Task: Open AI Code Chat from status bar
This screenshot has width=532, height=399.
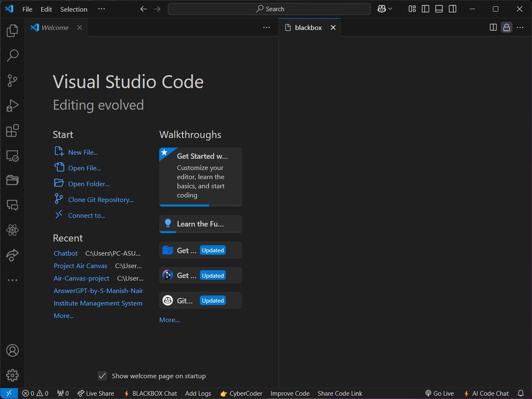Action: pyautogui.click(x=486, y=393)
